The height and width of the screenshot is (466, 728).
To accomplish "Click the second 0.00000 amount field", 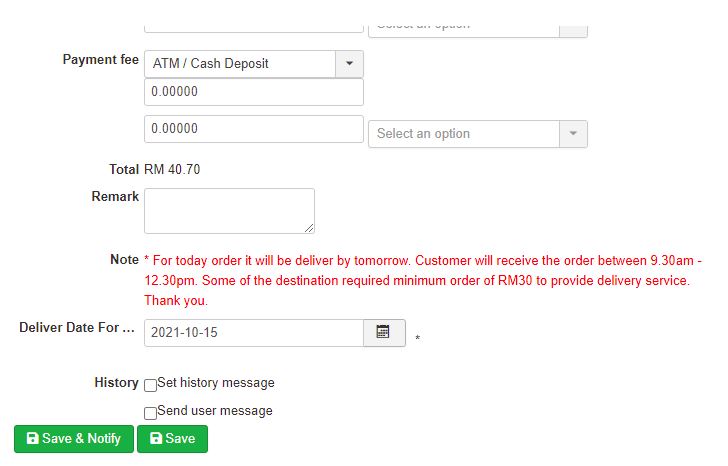I will [x=253, y=129].
